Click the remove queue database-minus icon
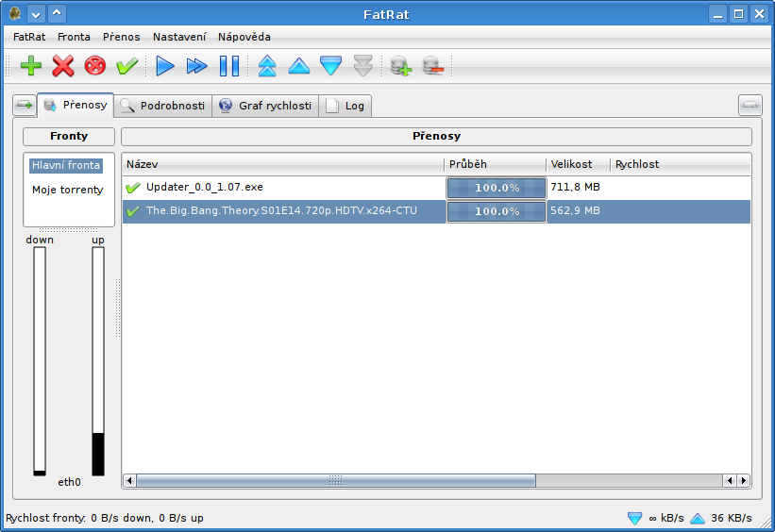 click(x=433, y=65)
